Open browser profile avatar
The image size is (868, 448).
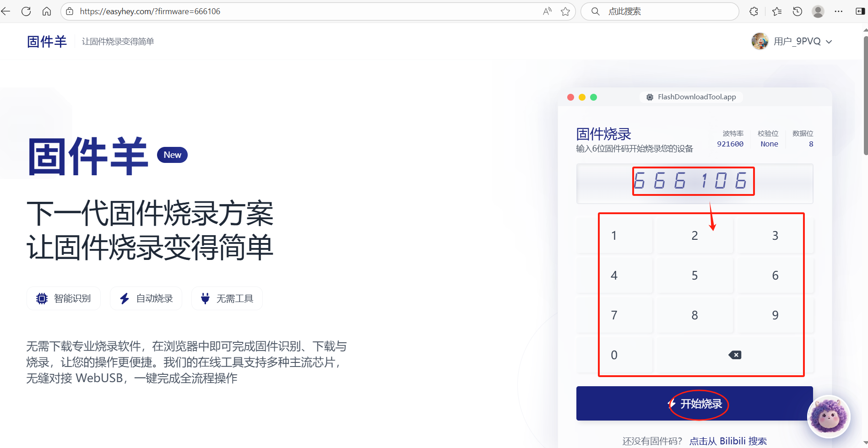point(818,11)
